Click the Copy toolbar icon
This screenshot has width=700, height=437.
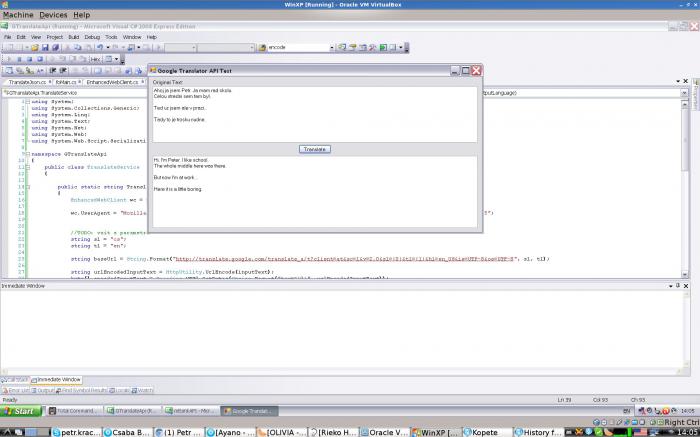click(78, 47)
